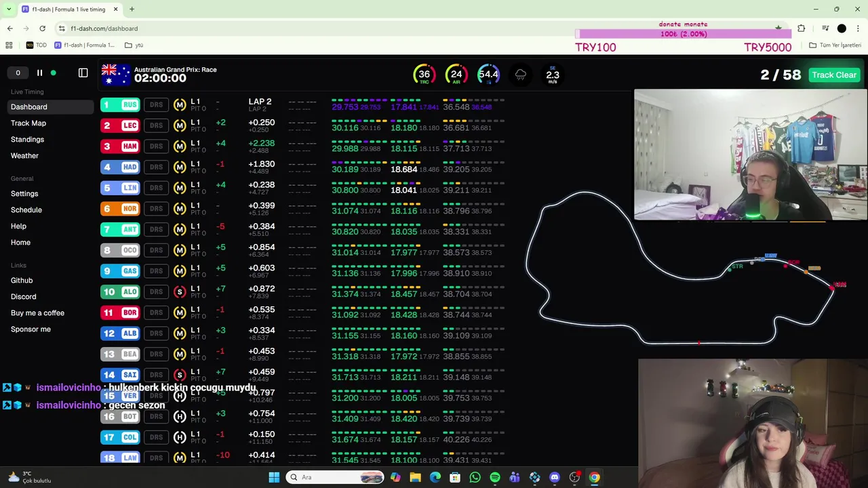This screenshot has width=868, height=488.
Task: Open the Schedule page
Action: pyautogui.click(x=26, y=209)
